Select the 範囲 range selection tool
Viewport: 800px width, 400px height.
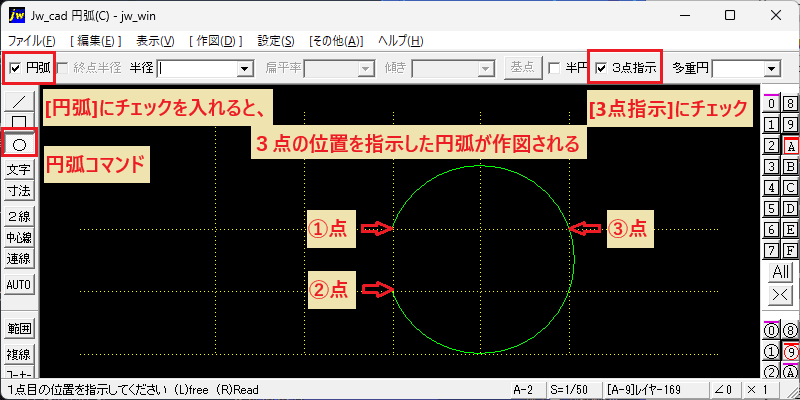coord(19,329)
